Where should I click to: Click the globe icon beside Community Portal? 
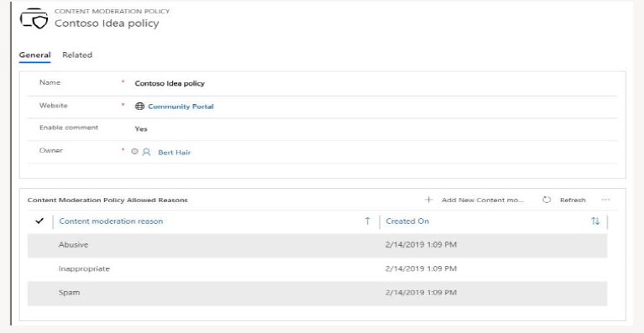click(x=139, y=107)
